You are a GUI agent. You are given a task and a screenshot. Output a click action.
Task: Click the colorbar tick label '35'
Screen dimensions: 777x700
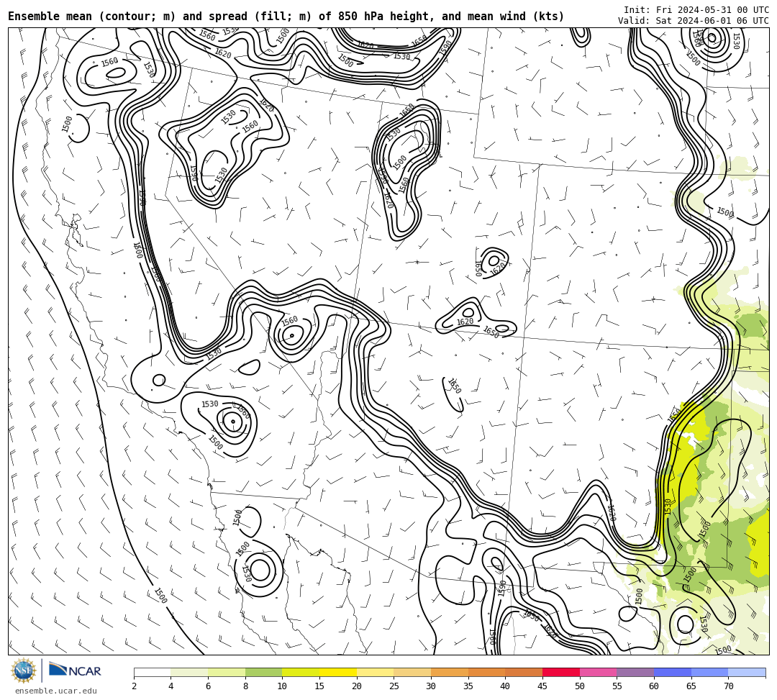tap(468, 686)
